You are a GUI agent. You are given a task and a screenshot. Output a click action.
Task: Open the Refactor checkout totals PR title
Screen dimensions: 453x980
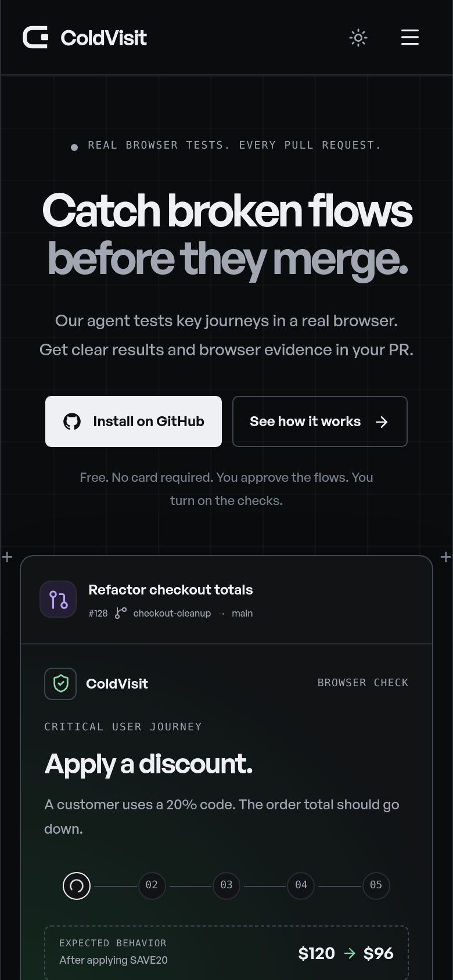click(x=171, y=590)
